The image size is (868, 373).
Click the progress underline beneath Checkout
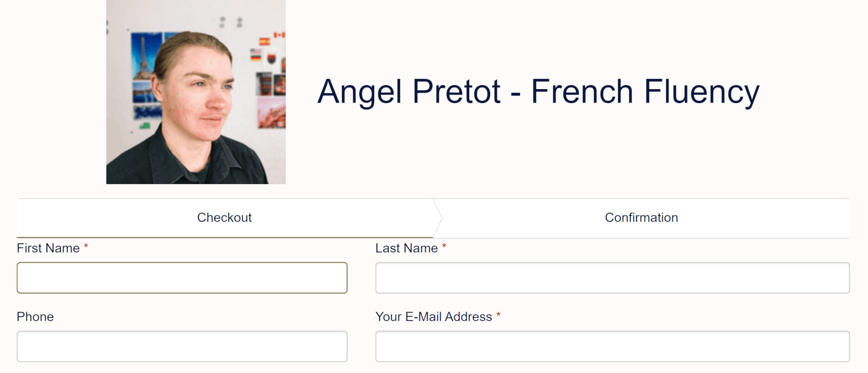(225, 237)
